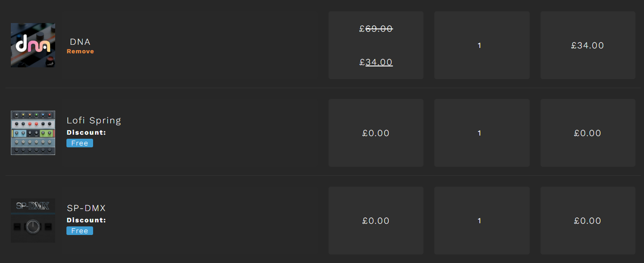Viewport: 644px width, 263px height.
Task: Click the DNA row total of £34.00
Action: [x=588, y=45]
